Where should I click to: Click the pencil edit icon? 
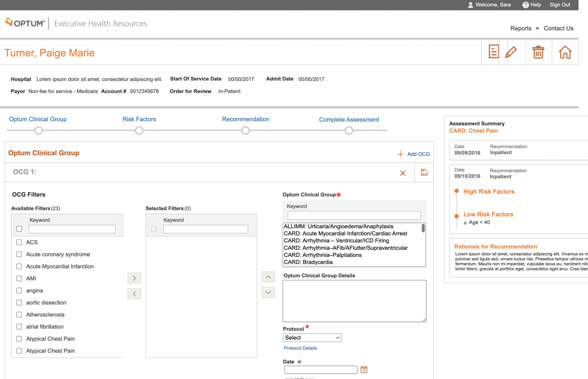click(x=511, y=52)
